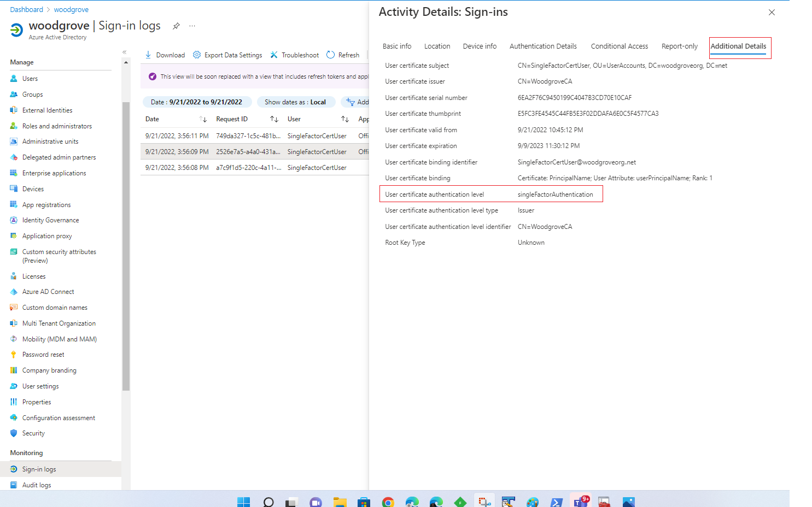Image resolution: width=812 pixels, height=507 pixels.
Task: Change Show dates as Local filter
Action: [295, 102]
